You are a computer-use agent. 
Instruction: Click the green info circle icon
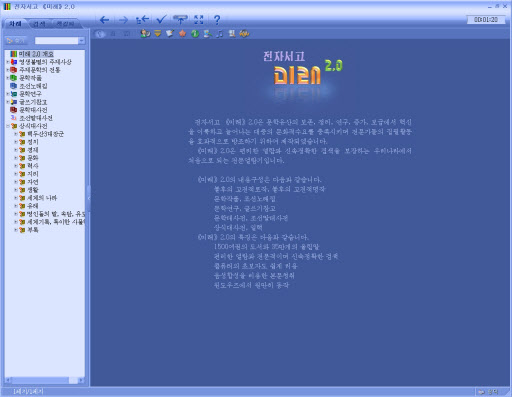[195, 34]
